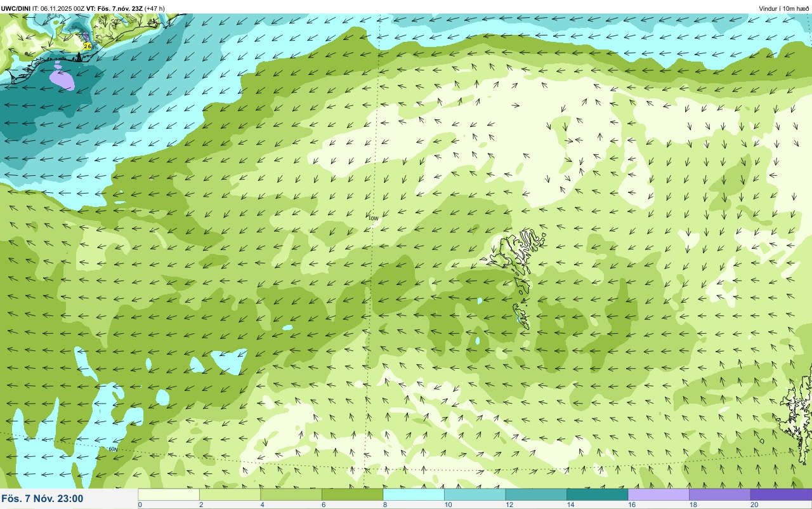
Task: Click the "60N" latitude label
Action: pyautogui.click(x=113, y=449)
